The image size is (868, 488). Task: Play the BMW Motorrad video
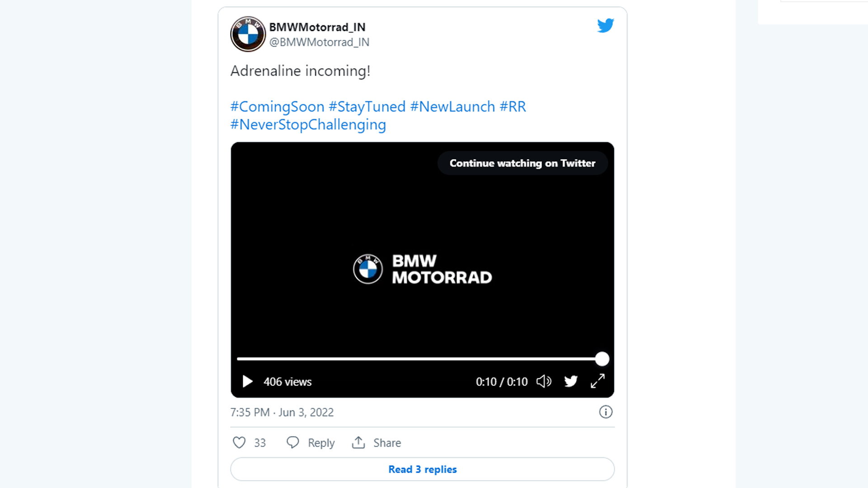tap(247, 382)
